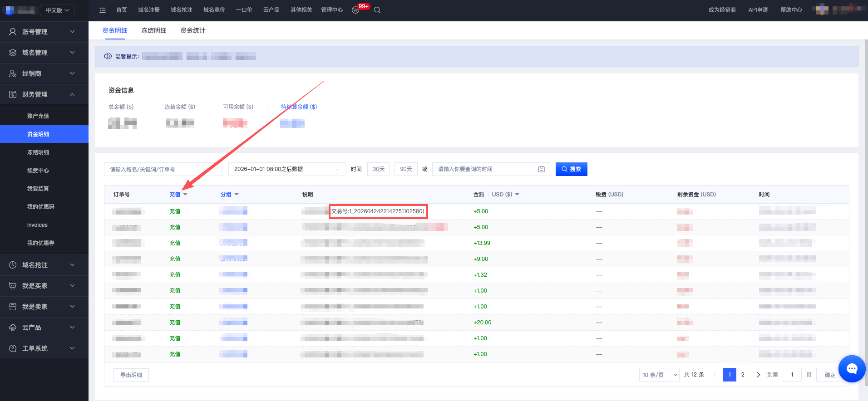The height and width of the screenshot is (401, 868).
Task: Click the search magnifier icon in top bar
Action: coord(377,10)
